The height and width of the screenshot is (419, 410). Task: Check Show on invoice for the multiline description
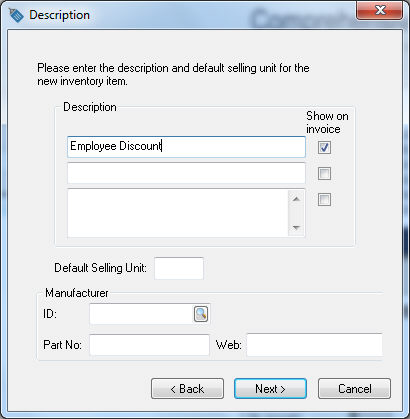point(324,200)
